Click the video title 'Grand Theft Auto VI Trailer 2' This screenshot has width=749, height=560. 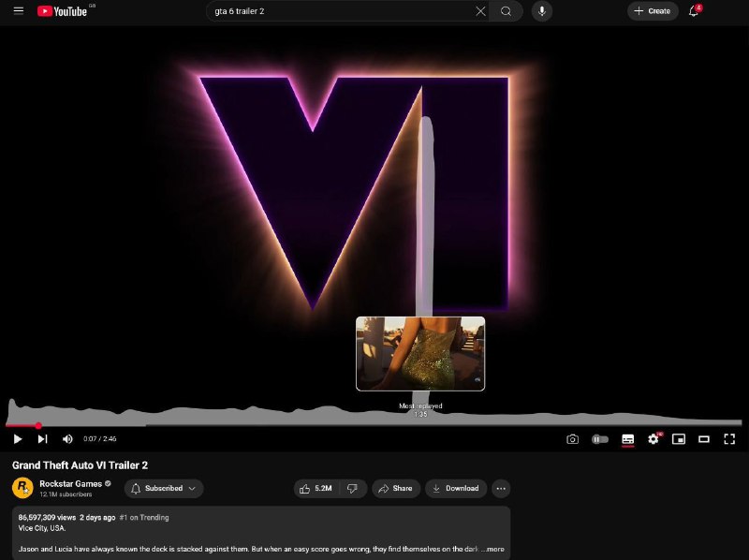81,465
